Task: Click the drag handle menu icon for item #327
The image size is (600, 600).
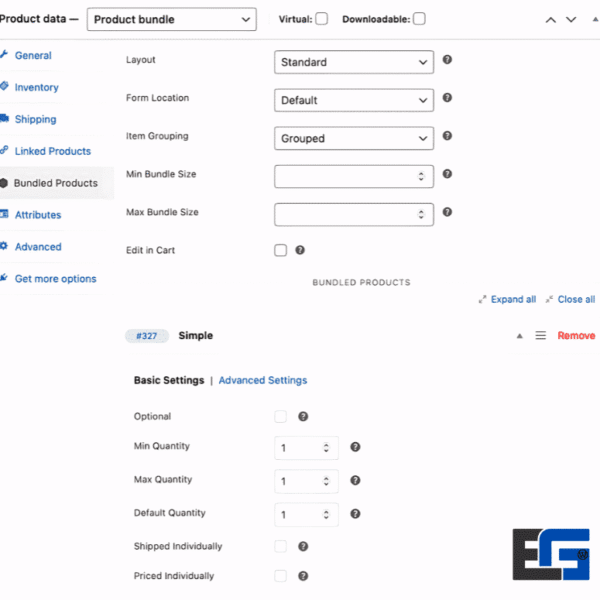Action: point(540,336)
